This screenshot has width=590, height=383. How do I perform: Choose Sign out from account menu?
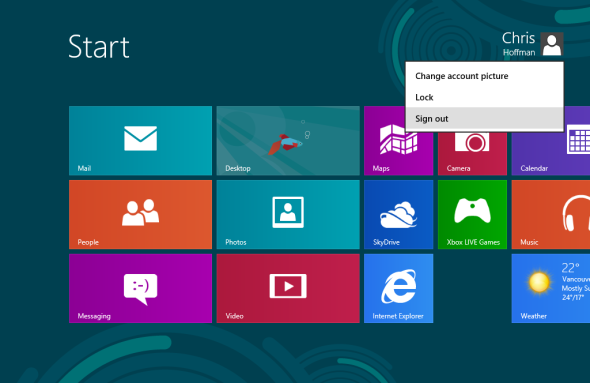tap(484, 119)
